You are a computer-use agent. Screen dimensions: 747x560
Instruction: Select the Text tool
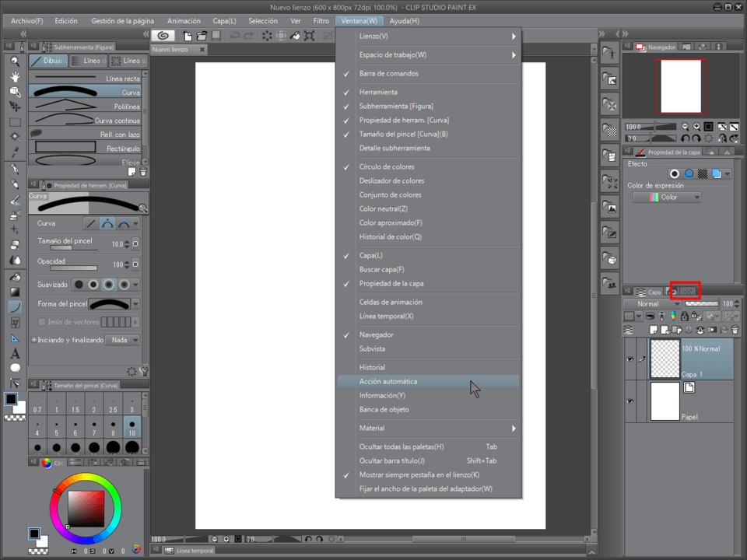tap(16, 353)
